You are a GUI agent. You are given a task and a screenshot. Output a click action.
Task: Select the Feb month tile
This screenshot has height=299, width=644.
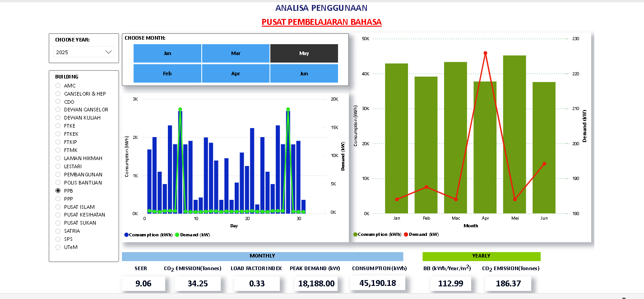167,74
